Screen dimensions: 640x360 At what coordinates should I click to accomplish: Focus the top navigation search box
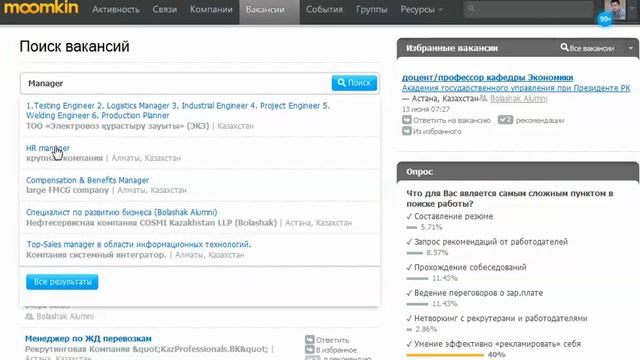[528, 9]
